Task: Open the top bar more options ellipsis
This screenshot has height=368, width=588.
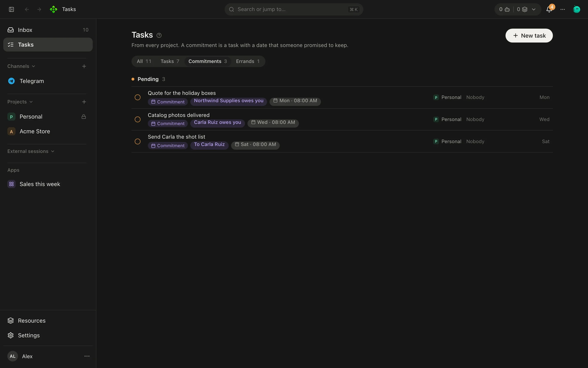Action: [563, 9]
